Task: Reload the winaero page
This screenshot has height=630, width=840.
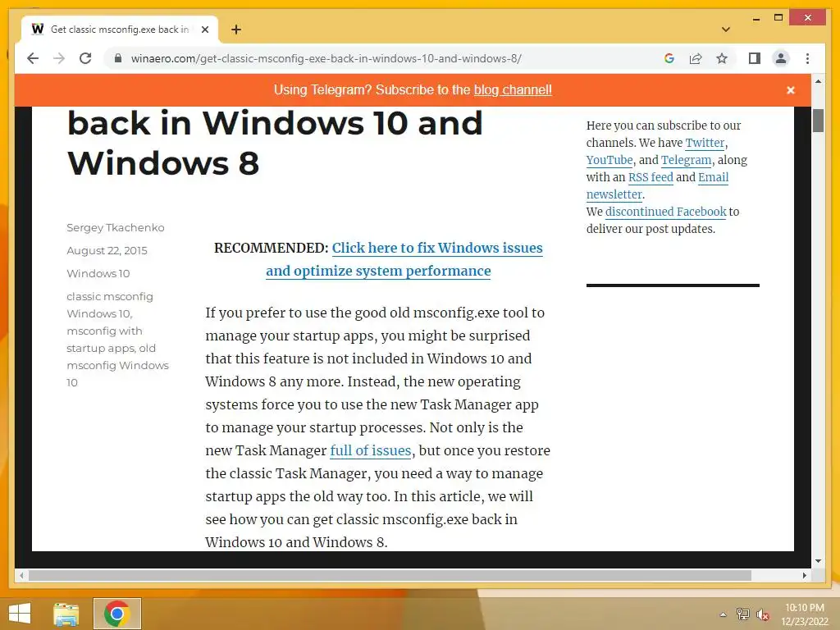Action: click(85, 58)
